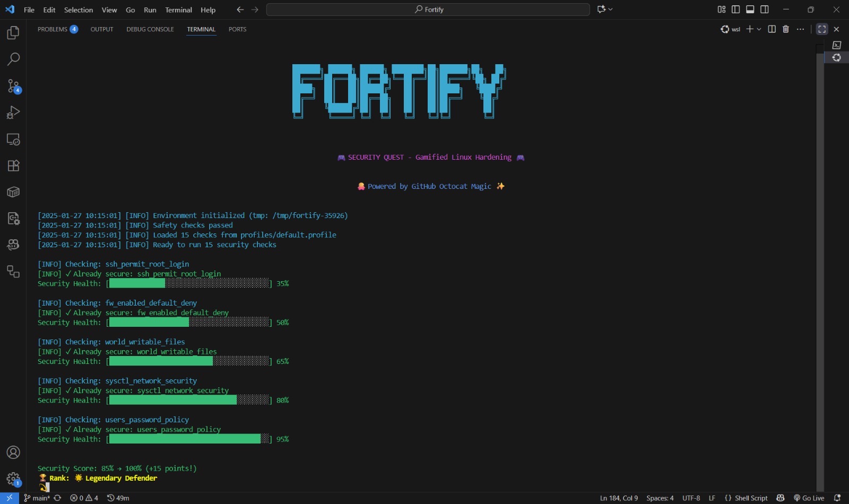Viewport: 849px width, 504px height.
Task: Expand the new terminal launch profile dropdown
Action: (x=759, y=29)
